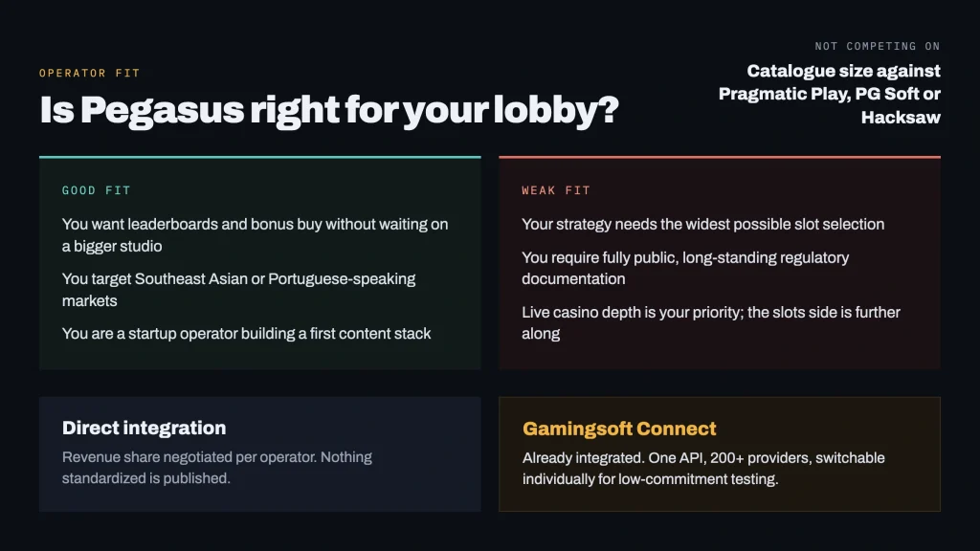Select the revenue share negotiated per operator text
This screenshot has width=980, height=551.
pos(217,467)
